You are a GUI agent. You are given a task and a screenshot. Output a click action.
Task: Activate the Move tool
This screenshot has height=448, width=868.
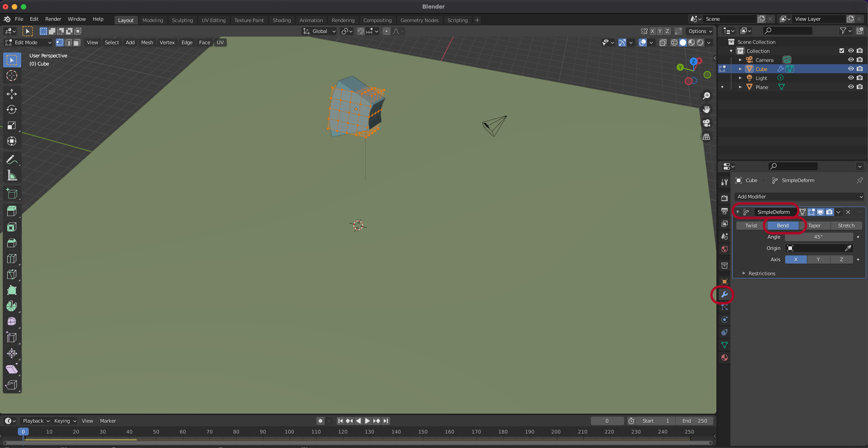[x=12, y=94]
